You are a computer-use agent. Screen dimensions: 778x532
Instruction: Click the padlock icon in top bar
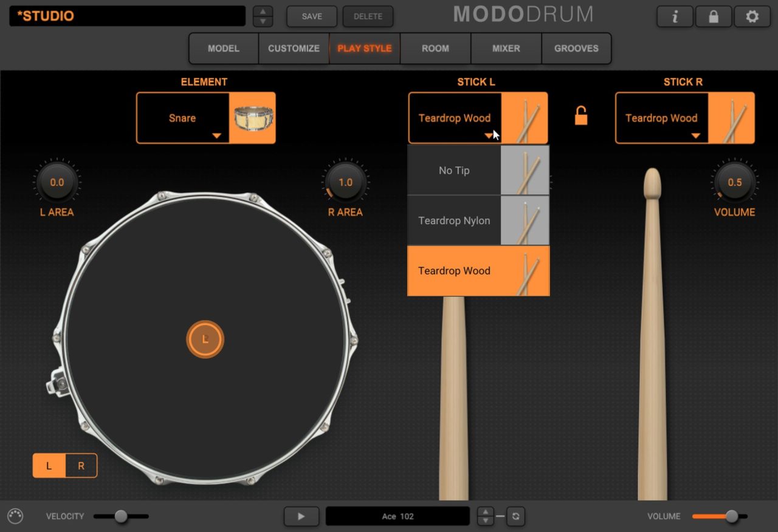[714, 17]
